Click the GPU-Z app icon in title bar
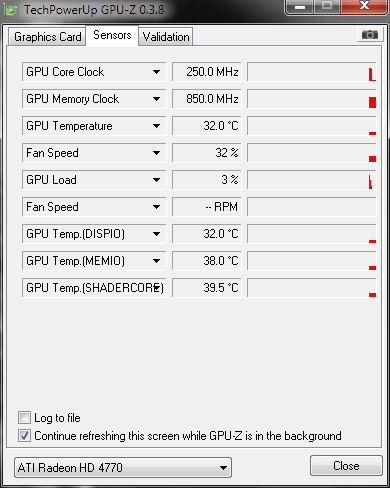390x488 pixels. pyautogui.click(x=12, y=10)
